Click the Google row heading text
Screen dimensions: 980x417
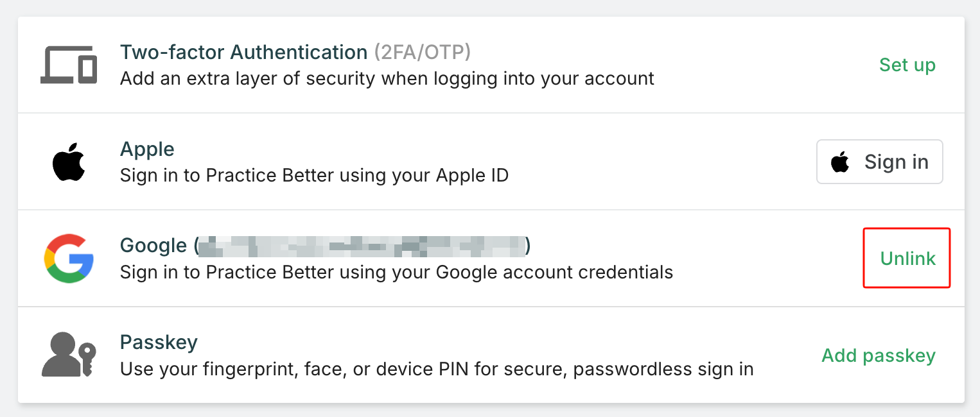point(153,245)
